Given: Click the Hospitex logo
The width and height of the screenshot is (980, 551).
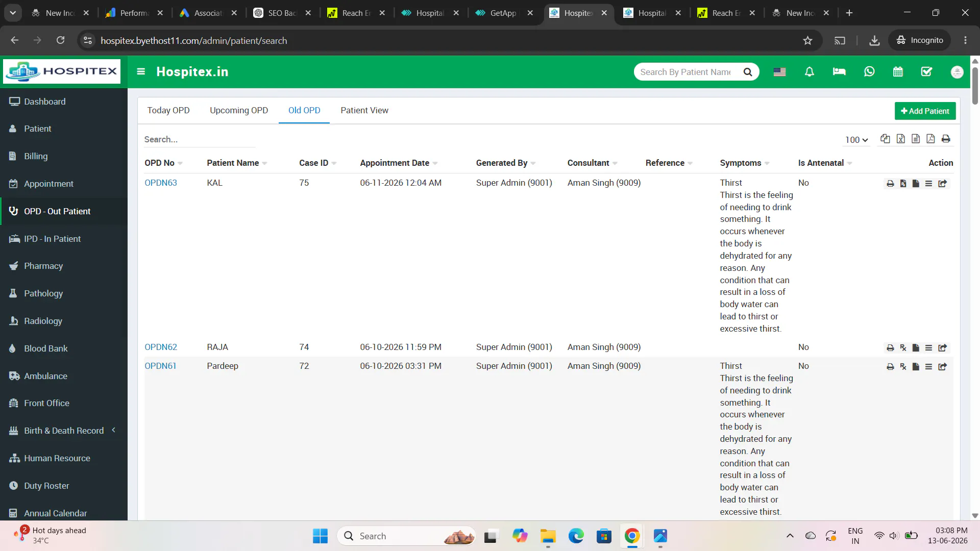Looking at the screenshot, I should coord(62,71).
